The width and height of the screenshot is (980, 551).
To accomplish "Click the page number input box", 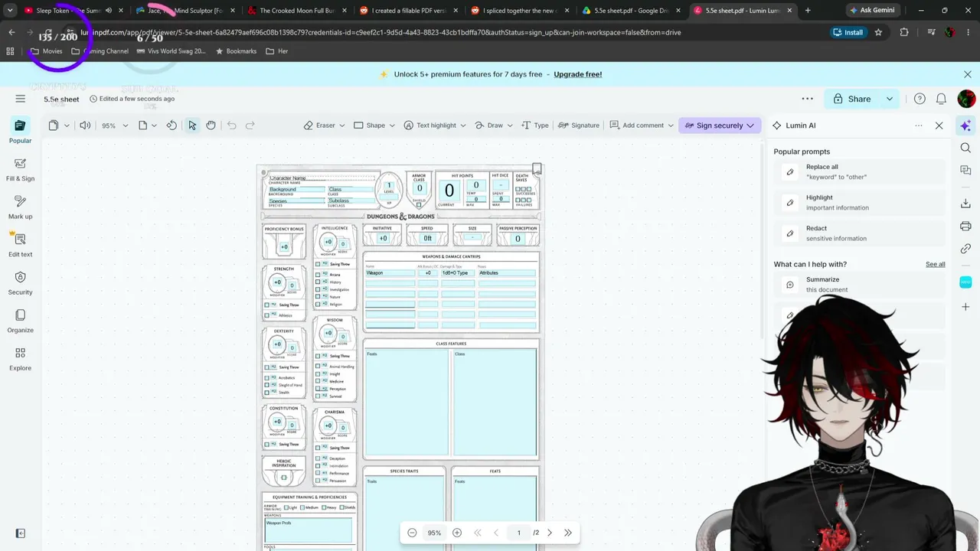I will [518, 533].
